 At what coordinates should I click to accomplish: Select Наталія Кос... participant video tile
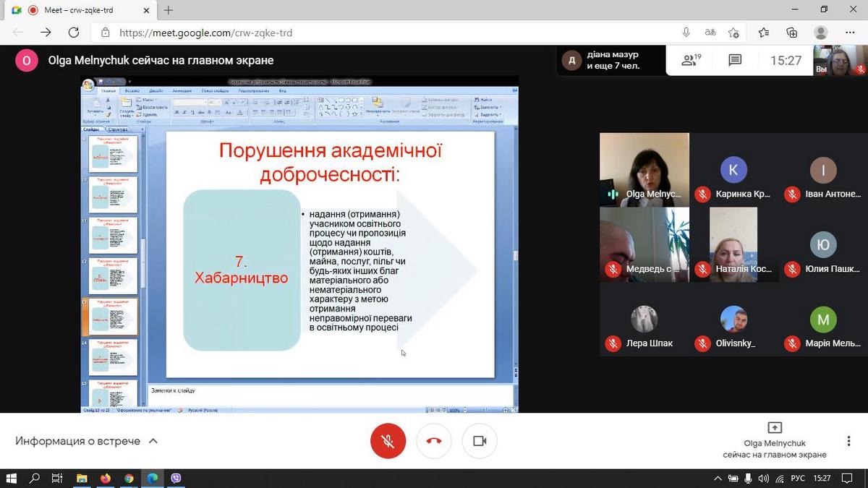tap(733, 244)
